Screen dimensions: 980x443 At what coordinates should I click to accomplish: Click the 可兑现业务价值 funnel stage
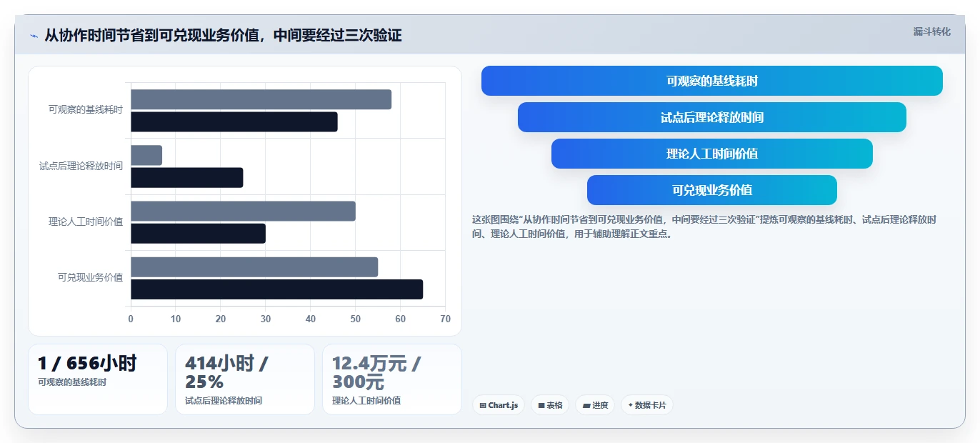(x=712, y=190)
